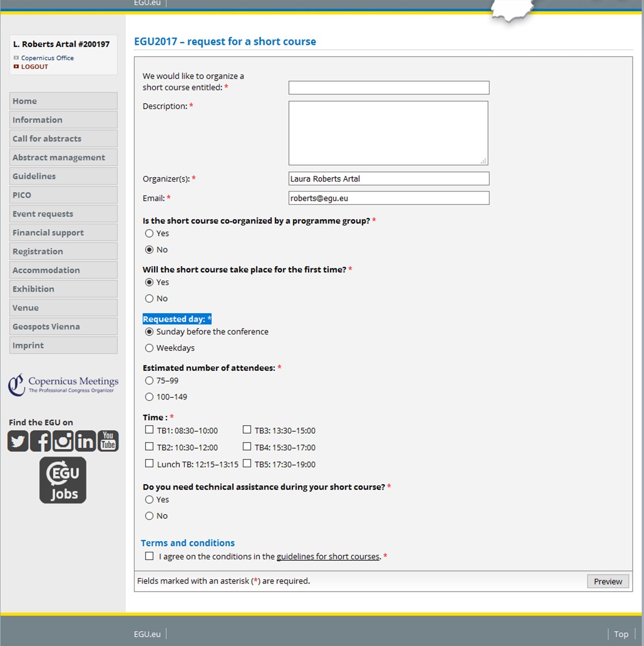Image resolution: width=644 pixels, height=646 pixels.
Task: Click the Preview button
Action: [608, 582]
